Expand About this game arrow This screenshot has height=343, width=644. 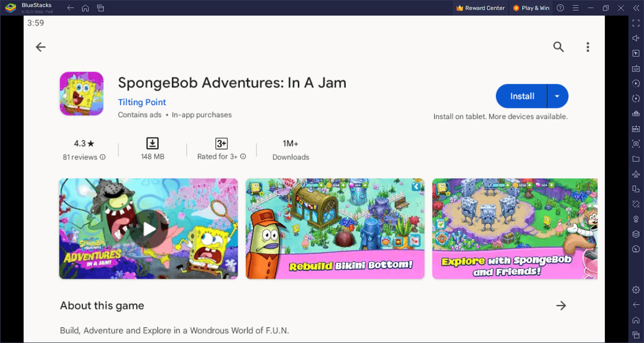click(x=561, y=305)
